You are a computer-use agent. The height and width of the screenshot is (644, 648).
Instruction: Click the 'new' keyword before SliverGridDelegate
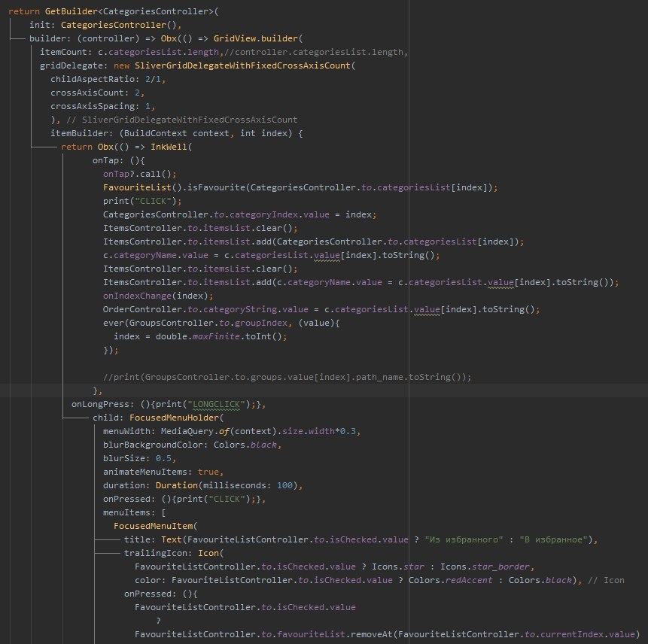click(x=121, y=65)
